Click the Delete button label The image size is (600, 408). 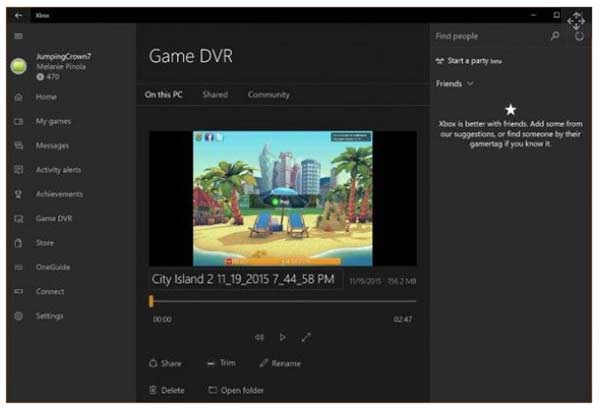click(x=173, y=390)
